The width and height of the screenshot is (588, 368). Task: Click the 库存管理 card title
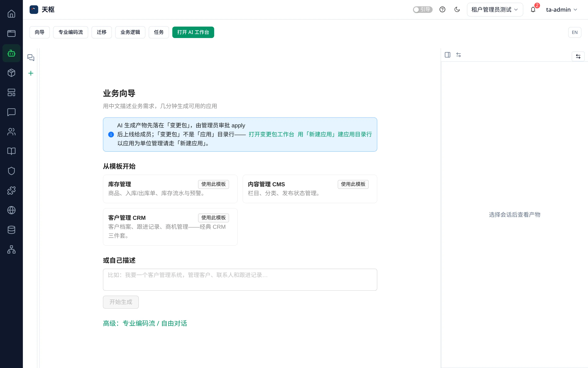click(x=120, y=184)
